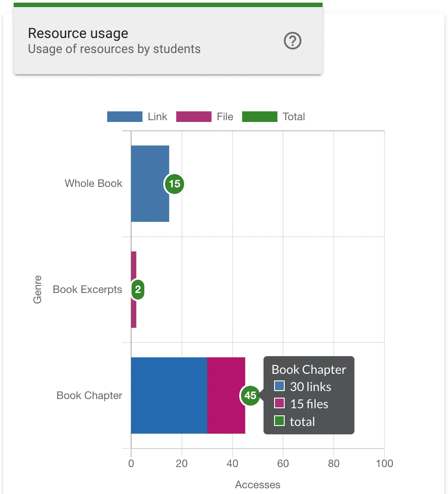Viewport: 448px width, 494px height.
Task: Click the magenta File legend swatch
Action: pos(194,116)
